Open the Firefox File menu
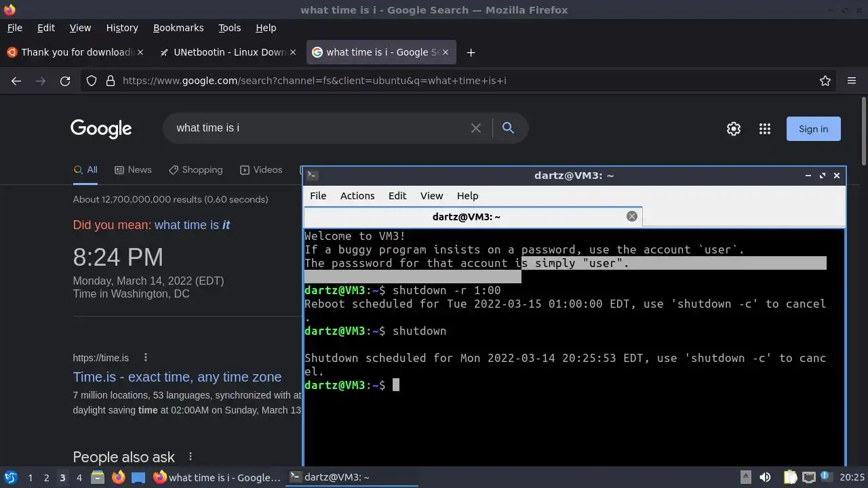Image resolution: width=868 pixels, height=488 pixels. click(14, 28)
